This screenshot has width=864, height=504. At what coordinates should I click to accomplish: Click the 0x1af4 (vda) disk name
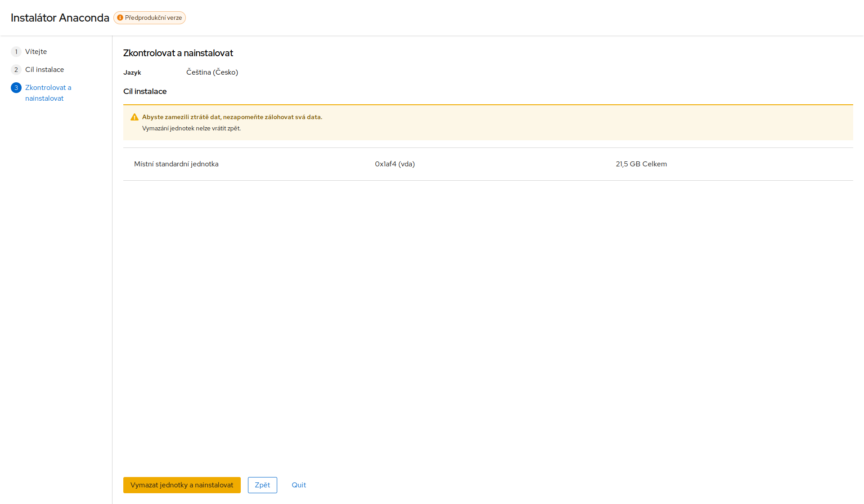395,164
